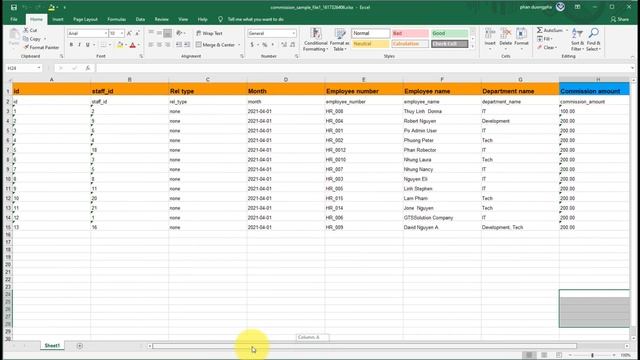The width and height of the screenshot is (640, 360).
Task: Toggle Wrap Text for cells
Action: point(209,33)
